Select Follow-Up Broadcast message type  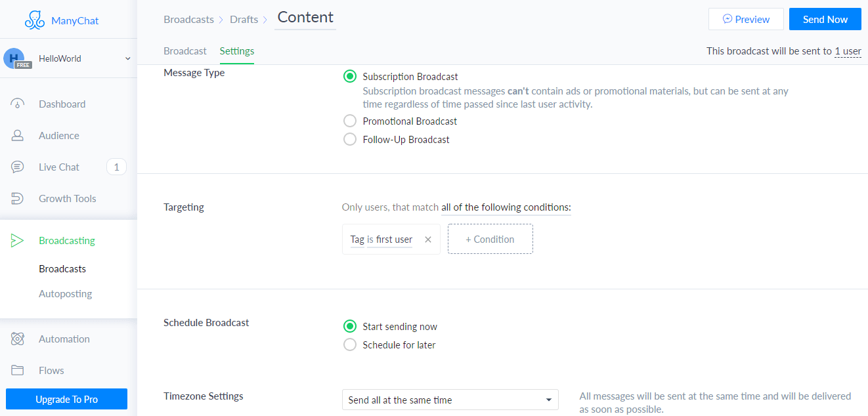click(x=350, y=139)
